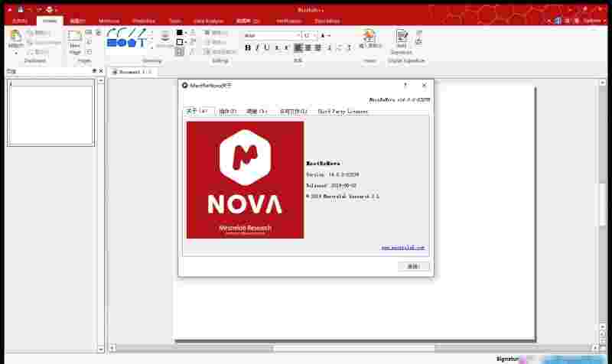
Task: Click the Add Signature icon
Action: tap(402, 36)
